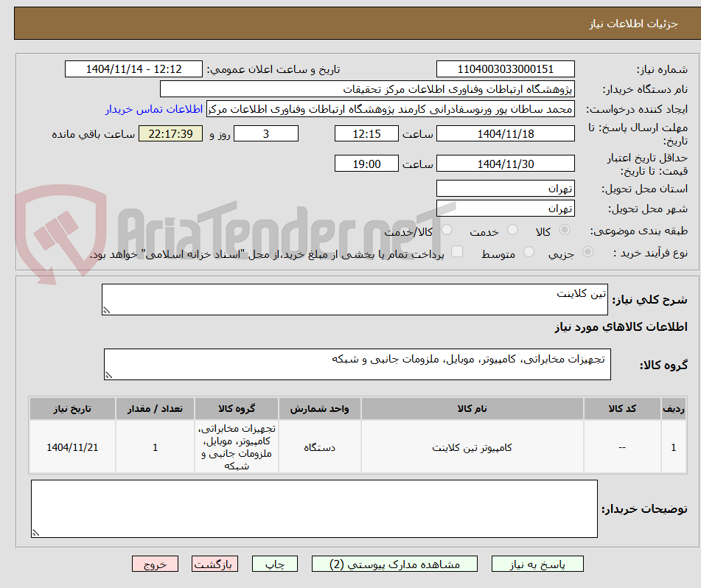Click the کد کالا cell showing --
Image resolution: width=701 pixels, height=588 pixels.
[x=622, y=447]
